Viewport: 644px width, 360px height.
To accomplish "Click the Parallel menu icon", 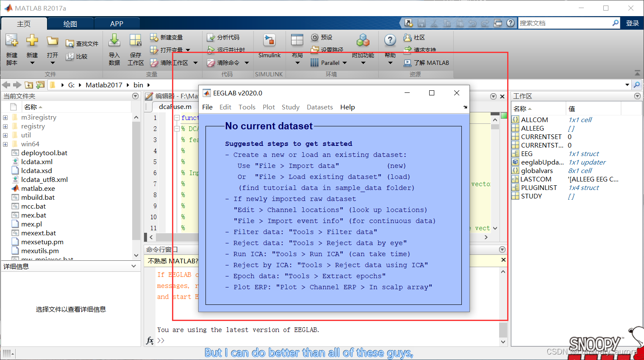I will 314,63.
